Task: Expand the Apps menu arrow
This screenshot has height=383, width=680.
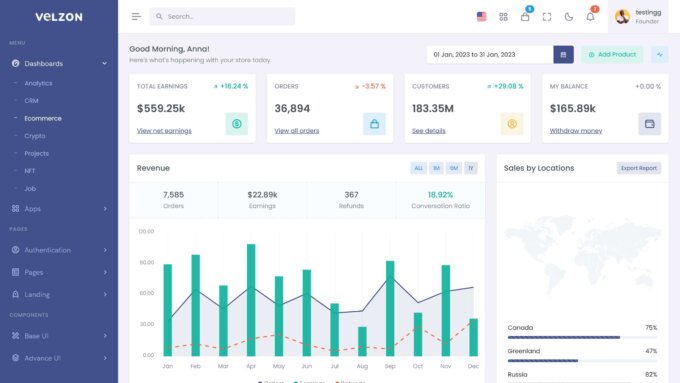Action: point(105,209)
